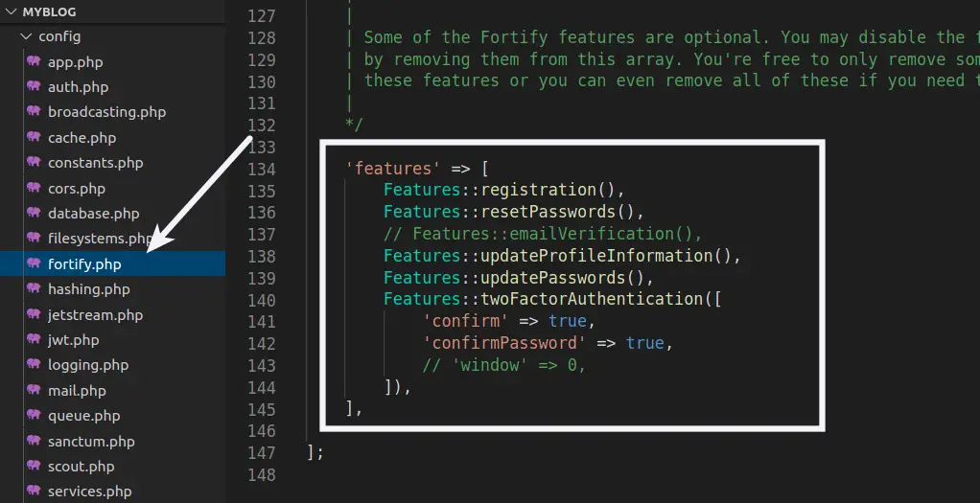The height and width of the screenshot is (503, 980).
Task: Collapse the MYBLOG explorer section
Action: click(112, 11)
